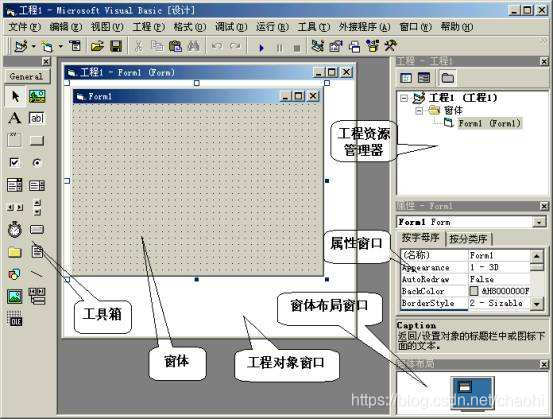Click the Undo arrow icon

pos(217,46)
